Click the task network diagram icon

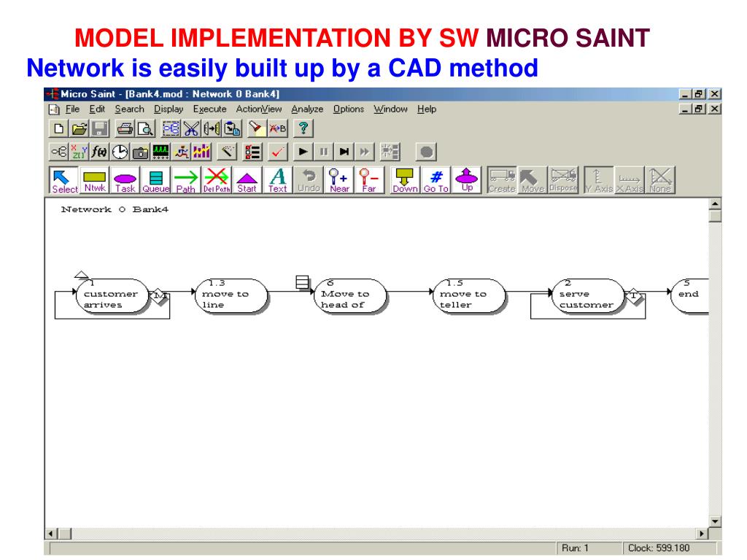59,152
